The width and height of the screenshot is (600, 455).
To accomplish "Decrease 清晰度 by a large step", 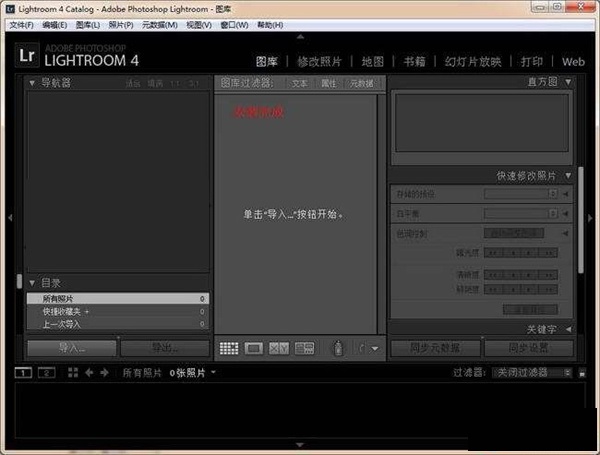I will (x=493, y=275).
